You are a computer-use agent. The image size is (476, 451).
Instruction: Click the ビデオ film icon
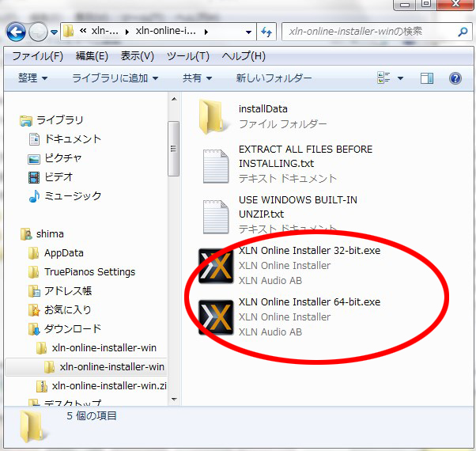click(34, 177)
